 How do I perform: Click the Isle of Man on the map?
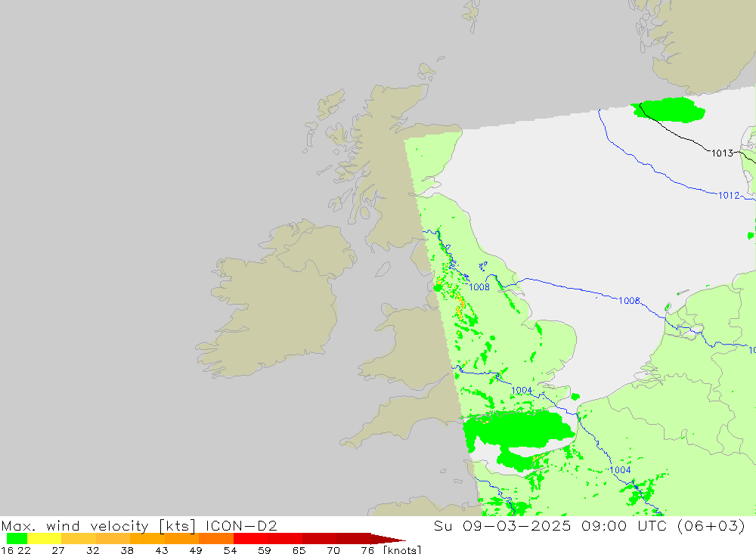click(x=383, y=270)
